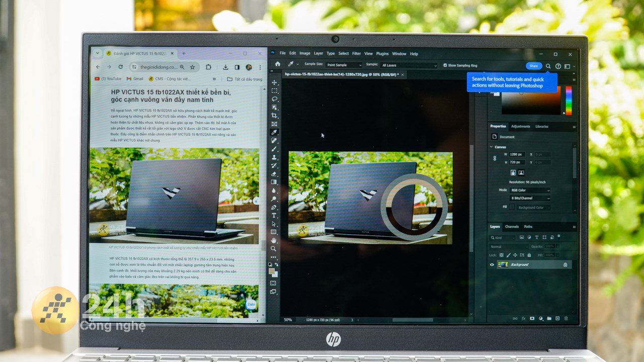Image resolution: width=644 pixels, height=362 pixels.
Task: Select the Brush tool
Action: [x=274, y=149]
